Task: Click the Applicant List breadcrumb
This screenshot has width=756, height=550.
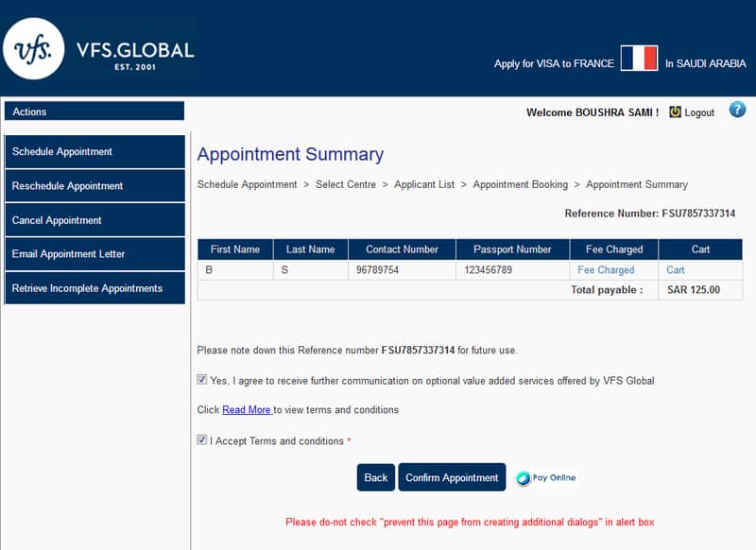Action: [x=424, y=184]
